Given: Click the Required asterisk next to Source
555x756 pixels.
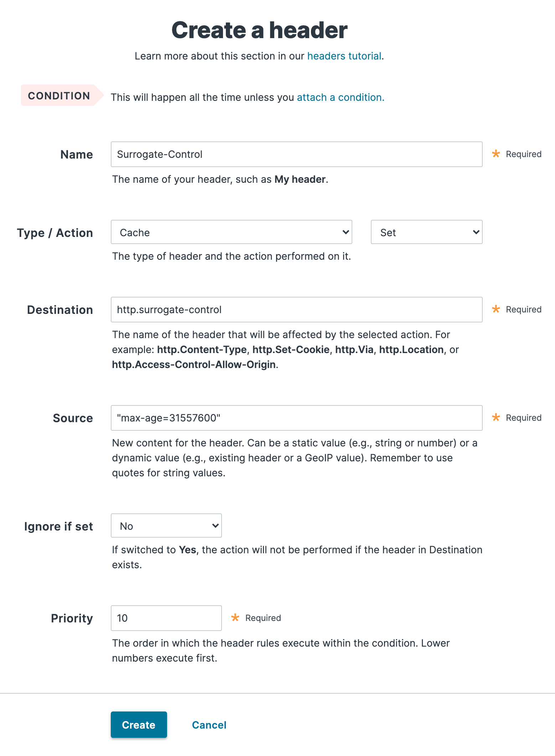Looking at the screenshot, I should (495, 418).
